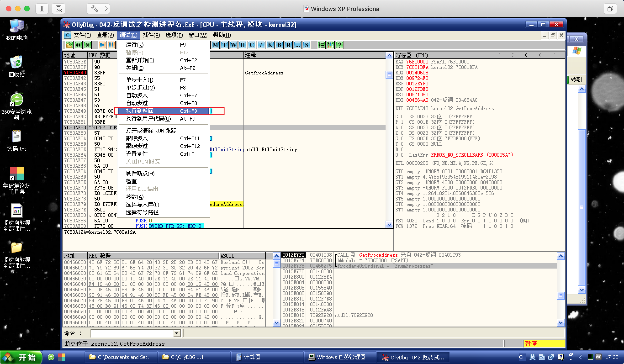Click the 寄存器 (FPU) header to switch view

tap(411, 55)
